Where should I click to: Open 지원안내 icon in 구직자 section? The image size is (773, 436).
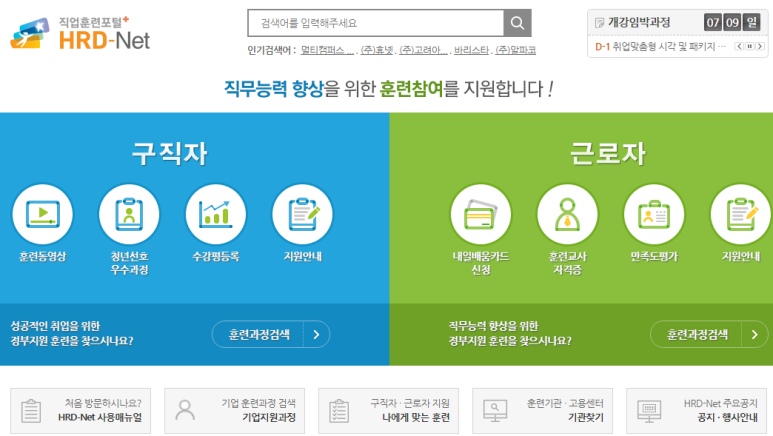pyautogui.click(x=302, y=214)
